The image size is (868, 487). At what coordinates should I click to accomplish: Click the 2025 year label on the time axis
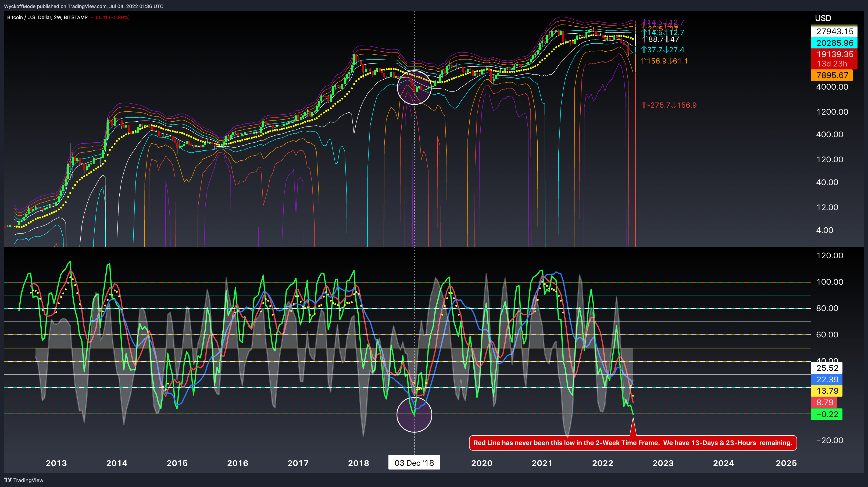point(786,463)
